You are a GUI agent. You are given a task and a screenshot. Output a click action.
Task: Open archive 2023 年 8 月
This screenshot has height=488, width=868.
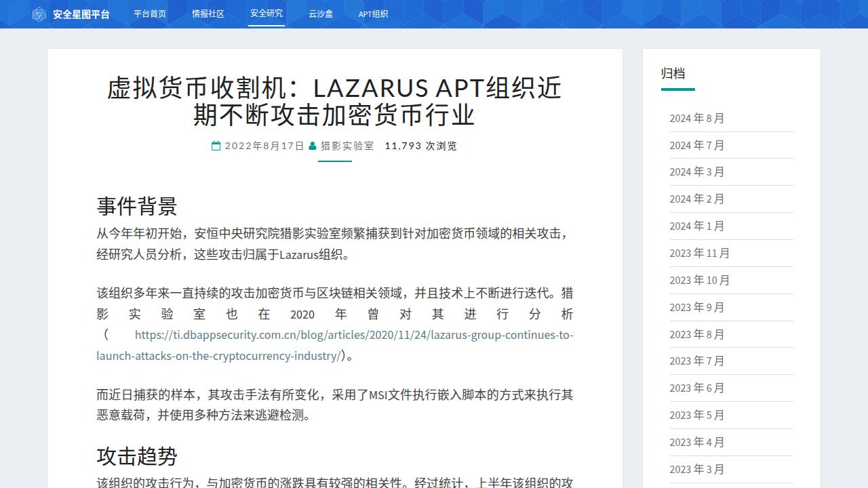(697, 334)
